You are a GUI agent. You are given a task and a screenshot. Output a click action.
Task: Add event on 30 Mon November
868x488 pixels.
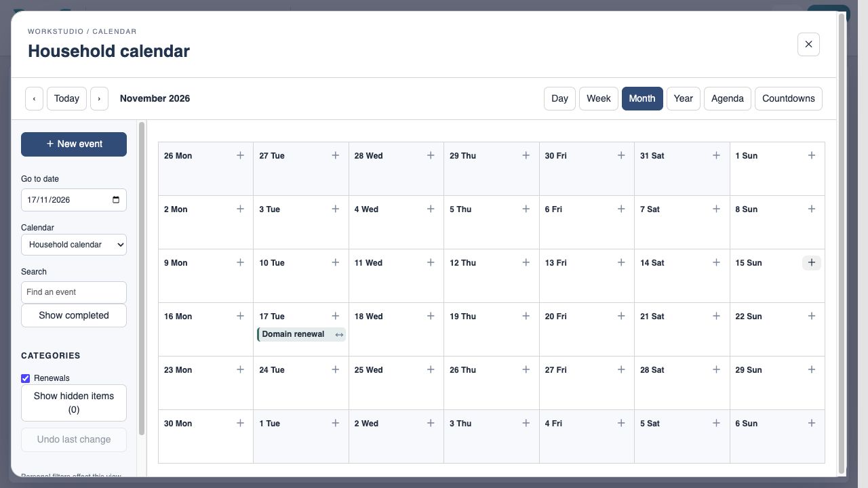(240, 424)
